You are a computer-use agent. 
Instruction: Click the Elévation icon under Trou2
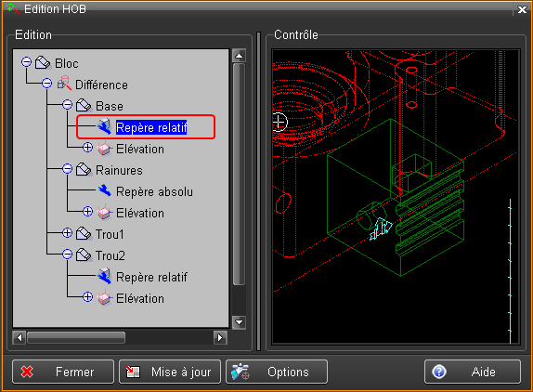click(x=105, y=298)
